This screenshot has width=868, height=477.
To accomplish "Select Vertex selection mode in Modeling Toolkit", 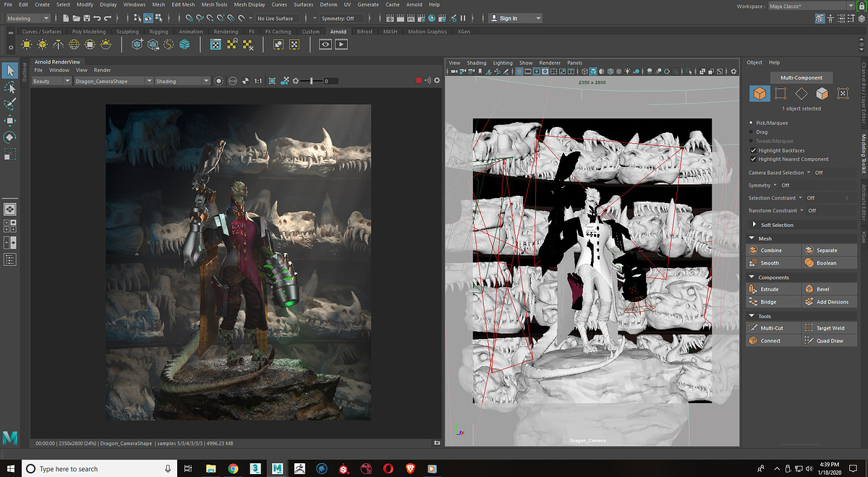I will point(780,93).
